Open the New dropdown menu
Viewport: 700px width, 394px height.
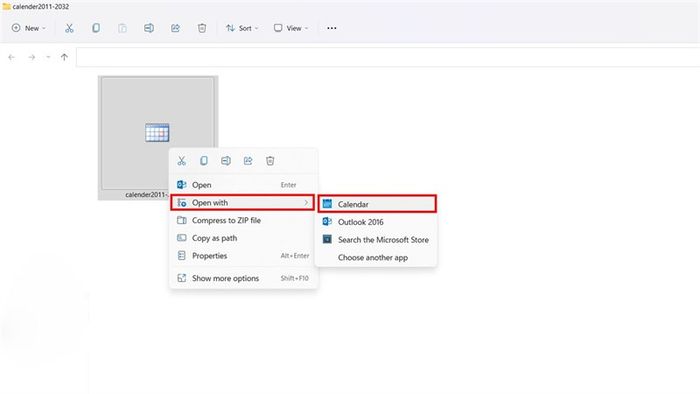29,28
